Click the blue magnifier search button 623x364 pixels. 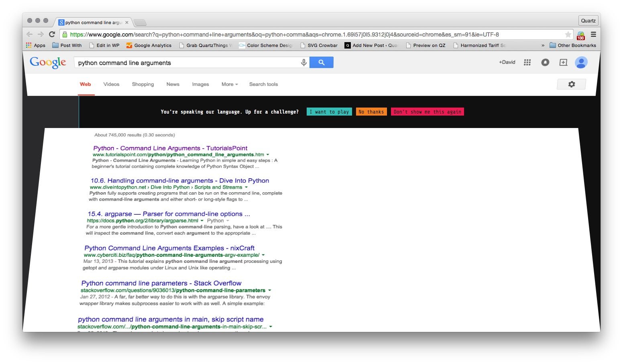(321, 63)
